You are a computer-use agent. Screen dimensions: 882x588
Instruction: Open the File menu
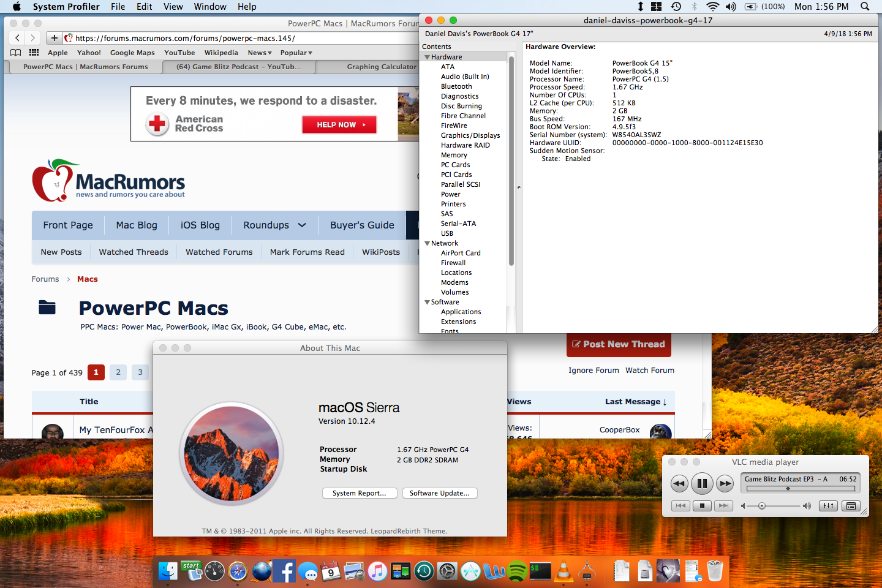coord(118,6)
